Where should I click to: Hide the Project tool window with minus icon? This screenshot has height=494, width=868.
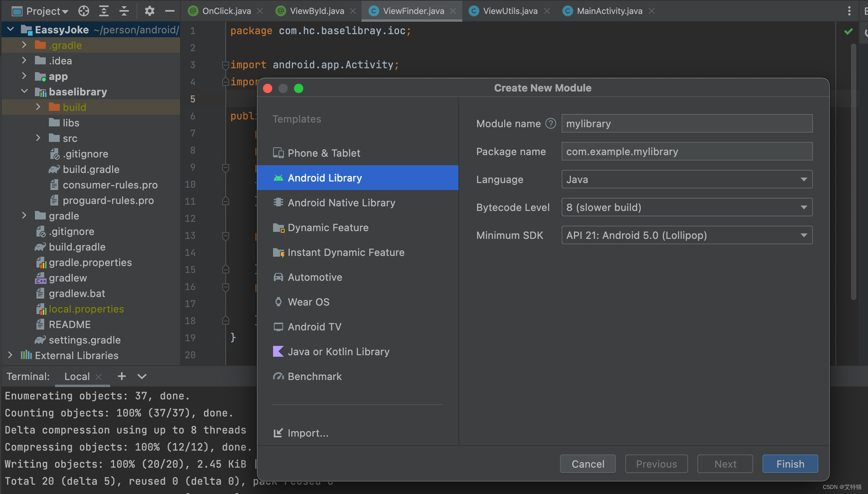point(169,11)
